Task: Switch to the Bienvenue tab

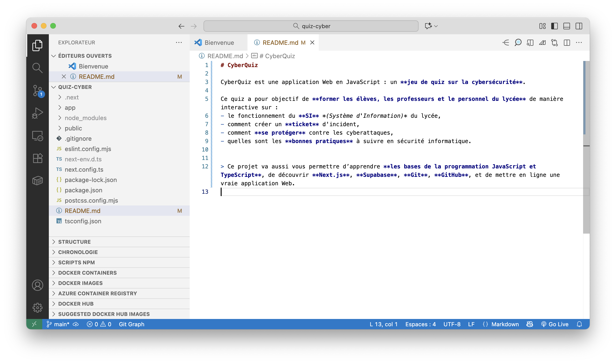Action: click(x=219, y=43)
